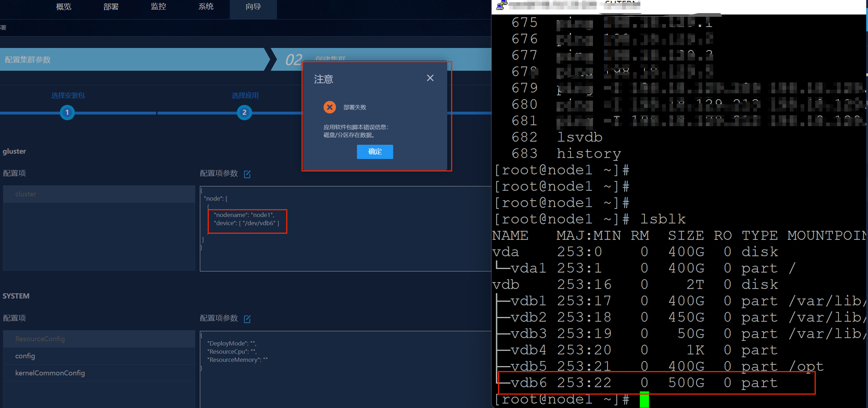Screen dimensions: 868x408
Task: Edit SYSTEM 配置项参数 via the pencil icon
Action: click(x=247, y=319)
